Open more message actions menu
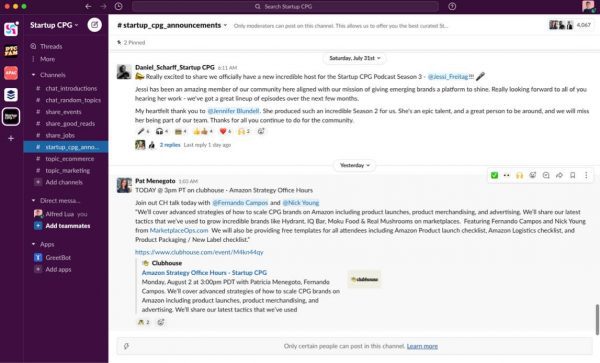Image resolution: width=600 pixels, height=363 pixels. 586,175
